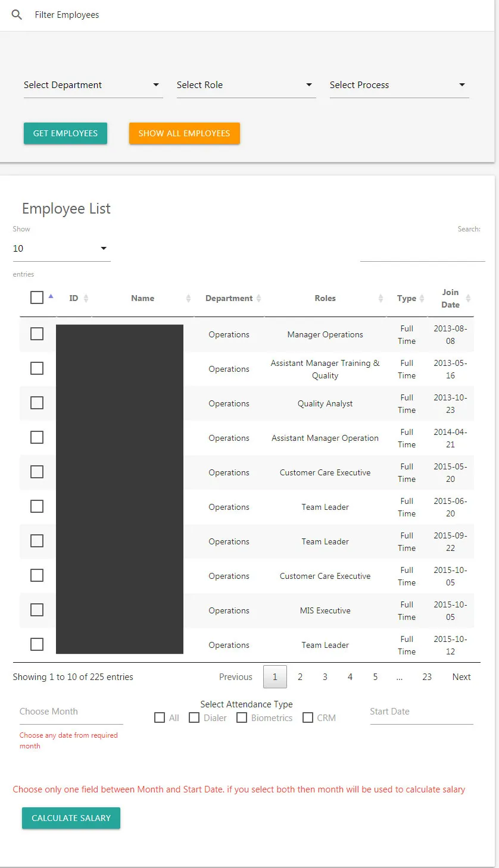This screenshot has height=868, width=499.
Task: Tick the select-all checkbox in table header
Action: 37,297
